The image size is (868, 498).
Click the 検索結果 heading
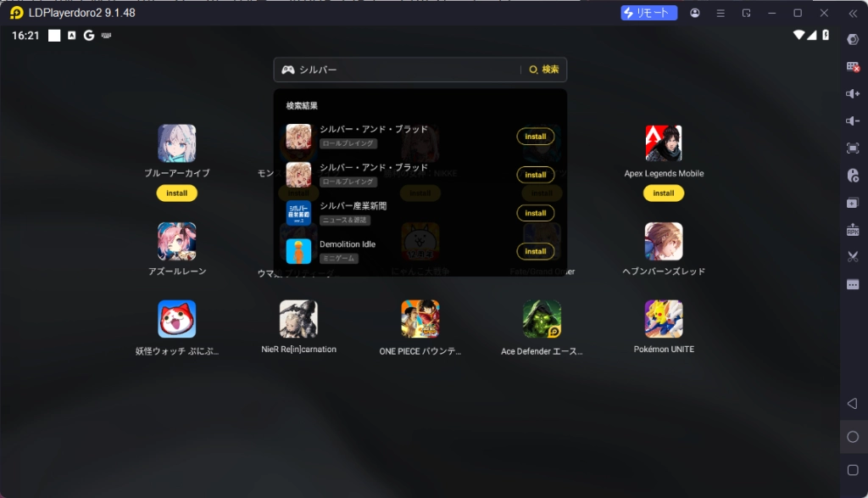(302, 106)
